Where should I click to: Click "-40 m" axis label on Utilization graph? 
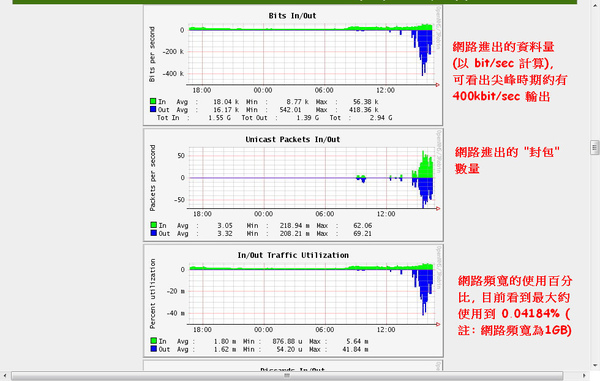(x=175, y=313)
